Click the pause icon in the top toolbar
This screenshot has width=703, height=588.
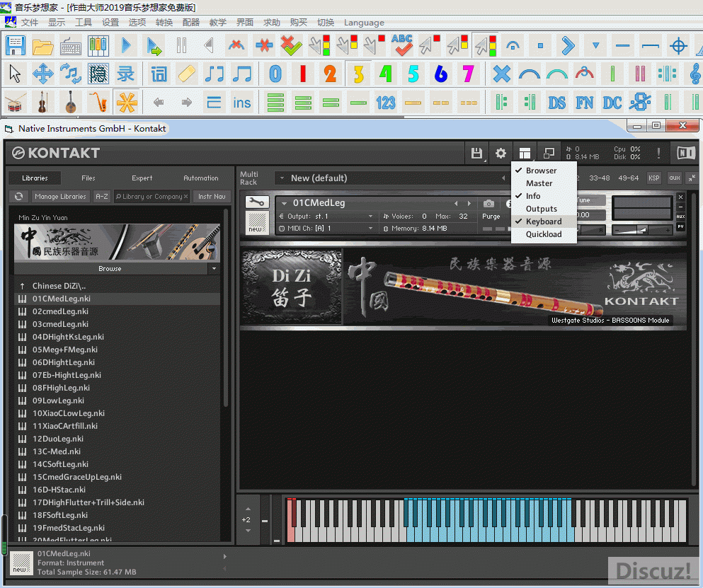181,45
